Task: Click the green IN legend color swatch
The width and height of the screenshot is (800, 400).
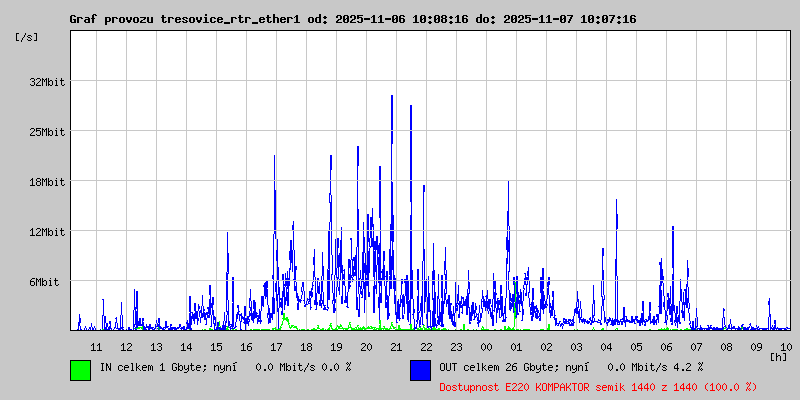Action: point(80,369)
